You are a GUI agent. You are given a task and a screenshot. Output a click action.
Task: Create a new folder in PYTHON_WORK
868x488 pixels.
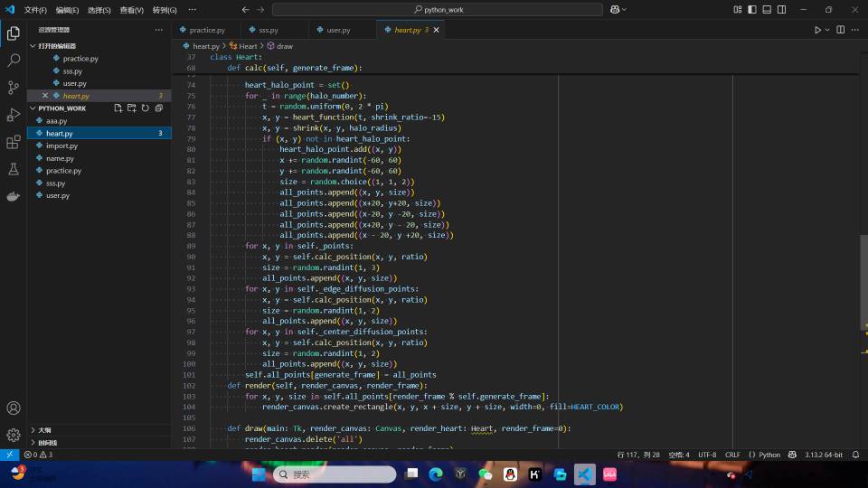click(x=132, y=108)
